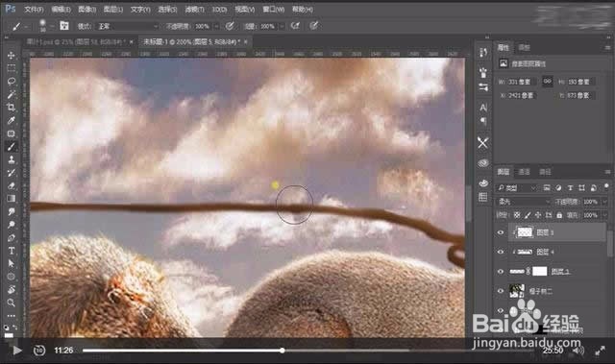Filter layers by type layers (T icon)
615x364 pixels.
point(570,188)
